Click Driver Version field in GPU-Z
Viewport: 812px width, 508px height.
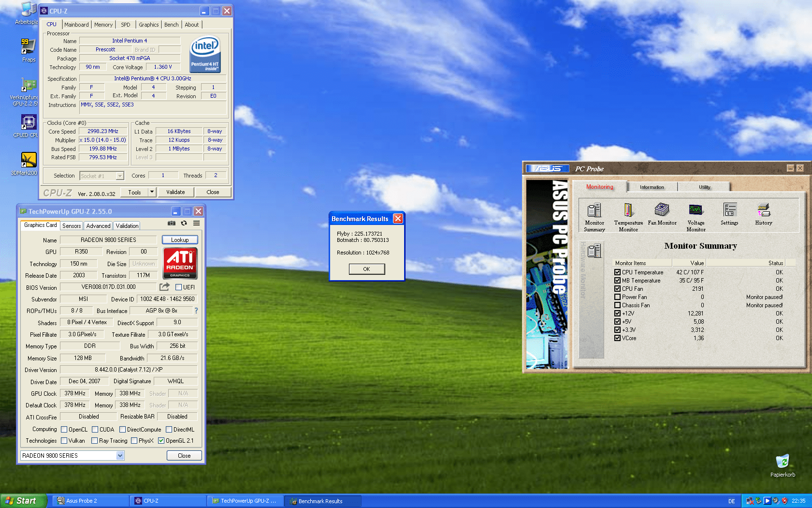[129, 370]
